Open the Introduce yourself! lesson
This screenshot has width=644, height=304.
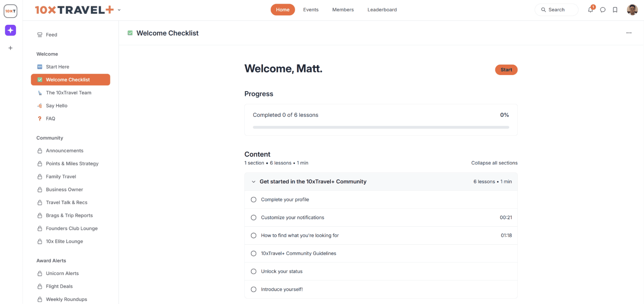click(381, 290)
